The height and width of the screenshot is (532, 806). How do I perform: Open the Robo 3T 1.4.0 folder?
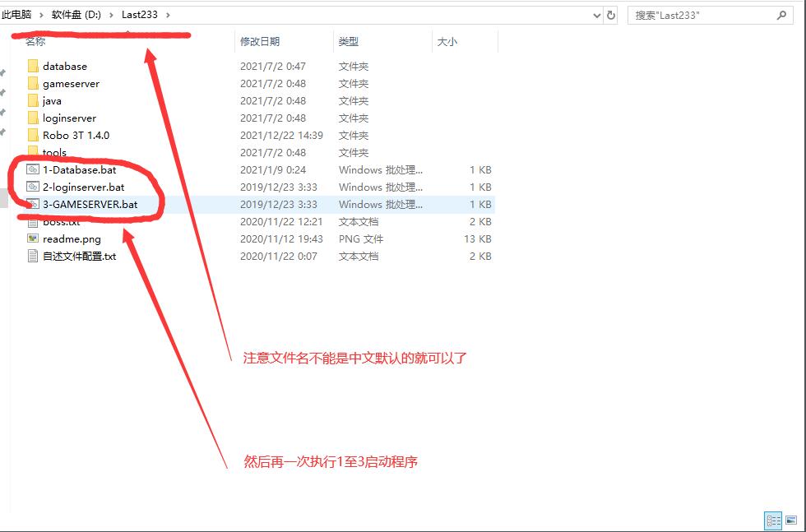76,135
